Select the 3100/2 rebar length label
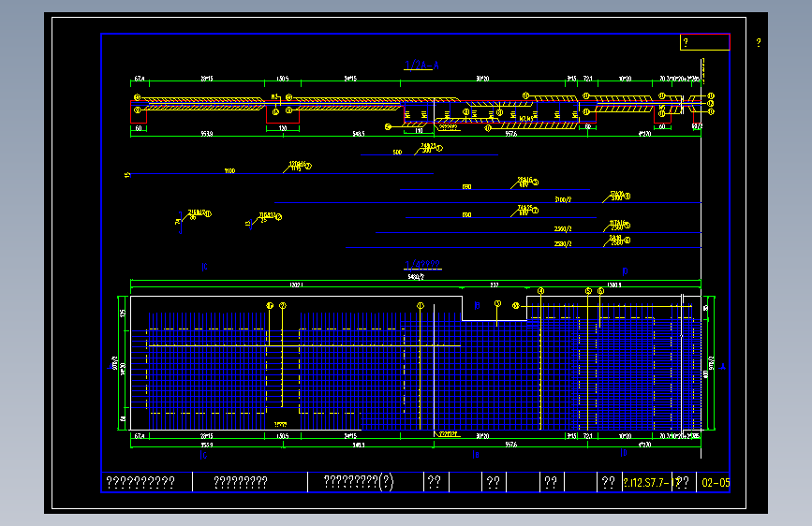Viewport: 812px width, 526px height. pyautogui.click(x=563, y=199)
